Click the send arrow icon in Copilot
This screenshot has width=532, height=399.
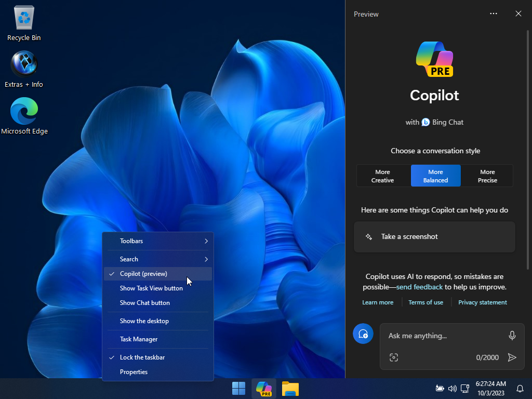(512, 357)
